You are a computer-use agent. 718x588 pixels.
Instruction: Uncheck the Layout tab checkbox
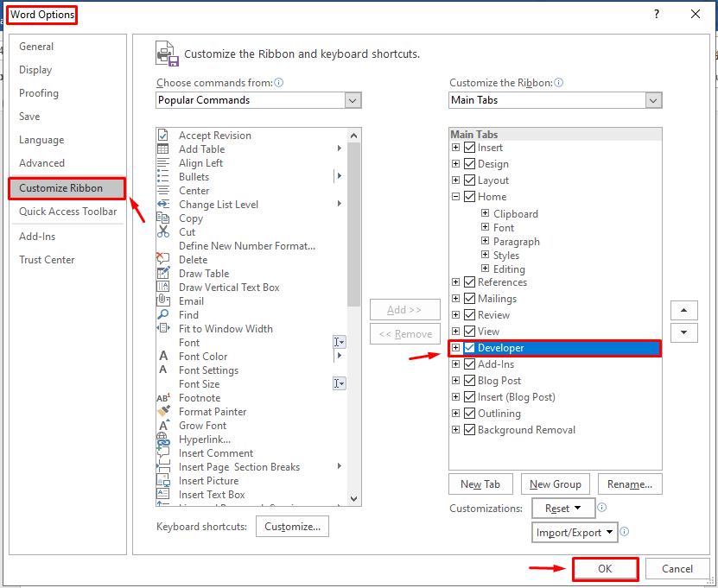[469, 180]
